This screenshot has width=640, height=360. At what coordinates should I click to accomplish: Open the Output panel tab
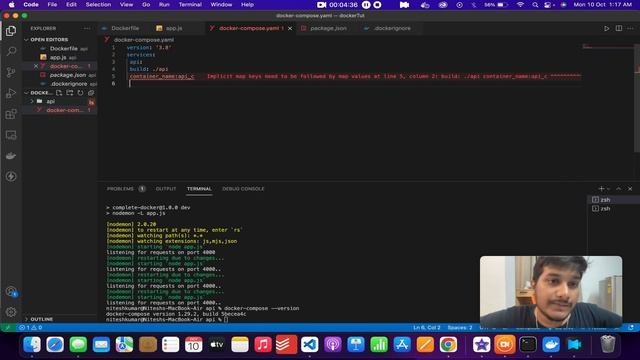click(166, 189)
